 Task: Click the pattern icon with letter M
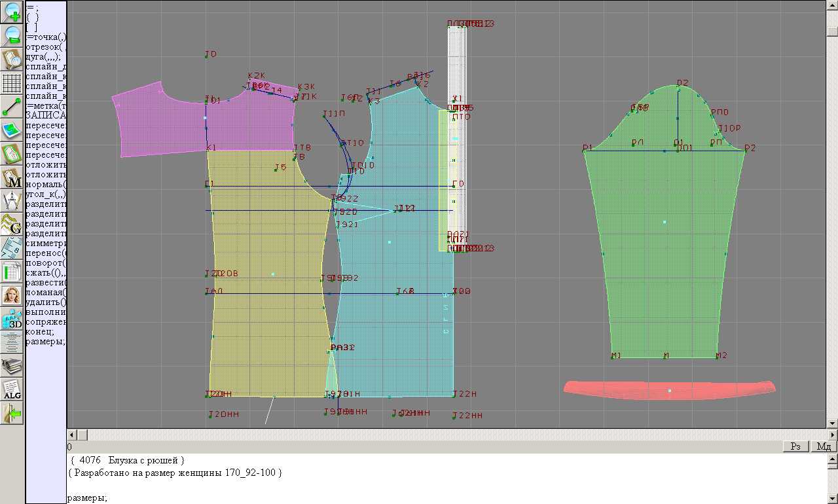12,177
